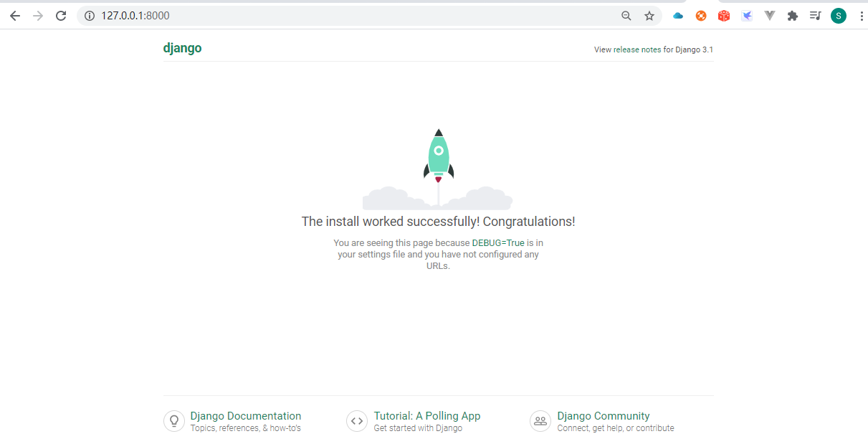The height and width of the screenshot is (444, 868).
Task: Click the red dice extension icon
Action: pos(724,16)
